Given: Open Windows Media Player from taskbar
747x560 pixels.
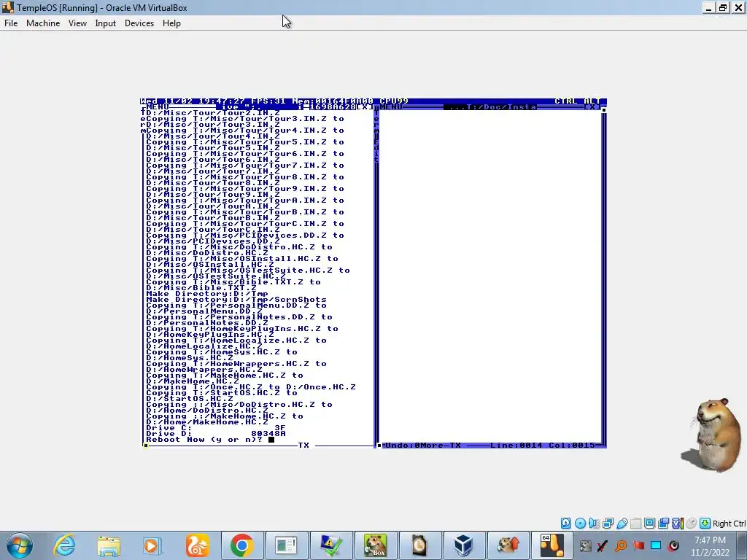Looking at the screenshot, I should 152,545.
